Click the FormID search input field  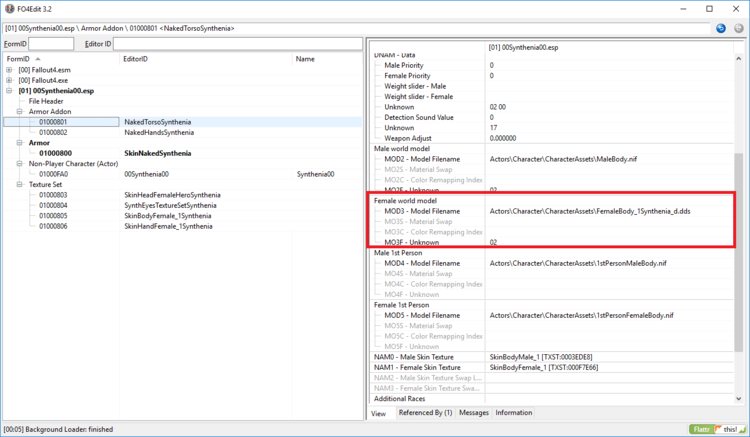pos(51,44)
